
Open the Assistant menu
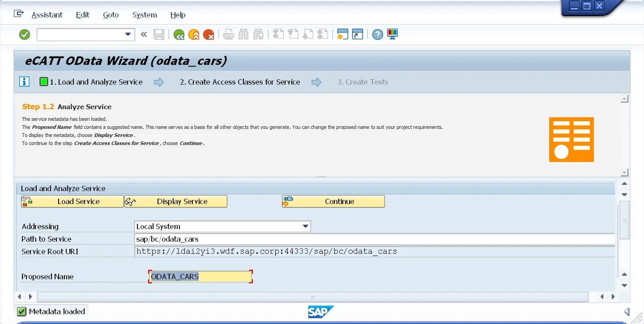47,15
